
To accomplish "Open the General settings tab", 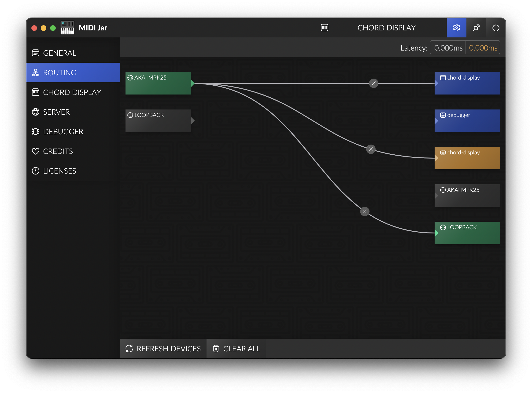I will (59, 53).
